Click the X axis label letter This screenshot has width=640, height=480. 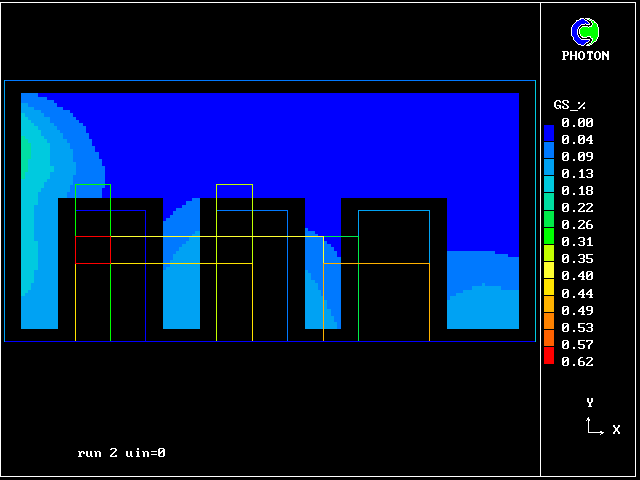(x=616, y=430)
